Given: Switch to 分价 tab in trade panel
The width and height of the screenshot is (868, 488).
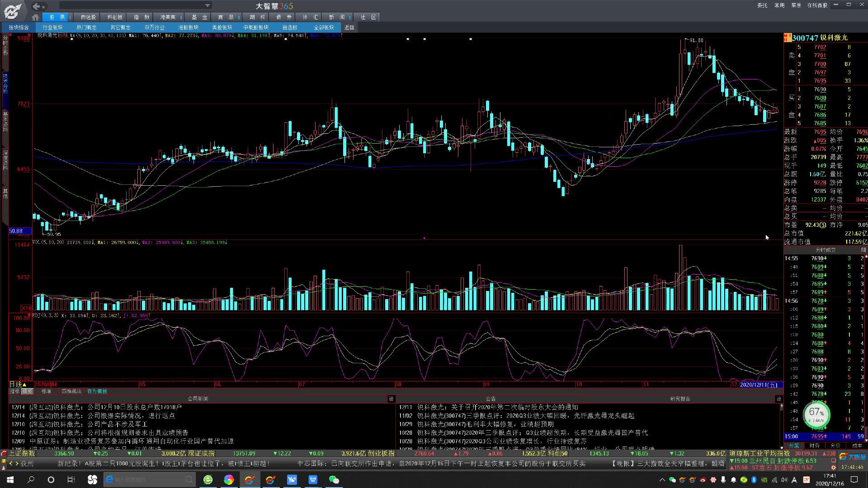Looking at the screenshot, I should pos(835,446).
